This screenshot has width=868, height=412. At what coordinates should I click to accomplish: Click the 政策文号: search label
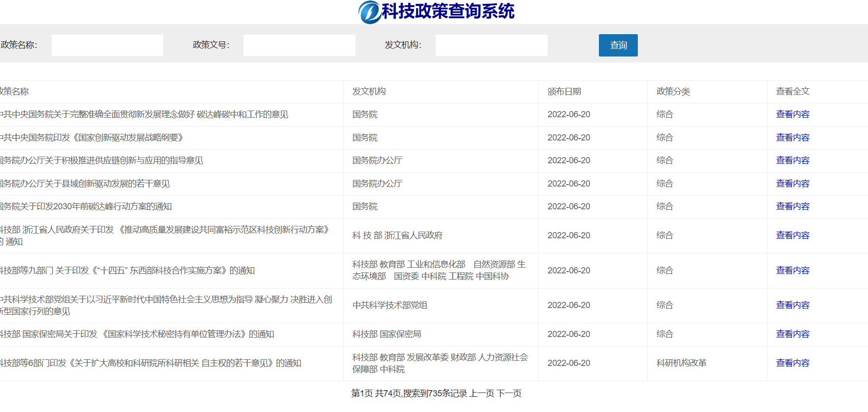coord(211,45)
